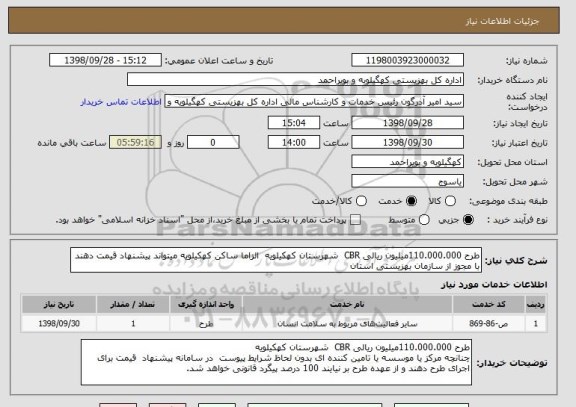Click the service name cell سایر فعالیت‌های مربوط به سلامت انسان

pyautogui.click(x=347, y=324)
